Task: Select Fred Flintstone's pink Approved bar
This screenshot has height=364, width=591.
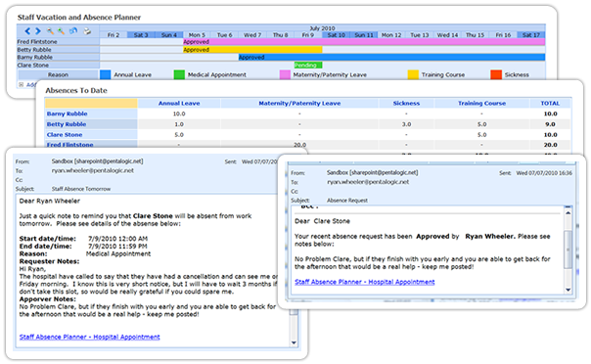Action: [364, 42]
